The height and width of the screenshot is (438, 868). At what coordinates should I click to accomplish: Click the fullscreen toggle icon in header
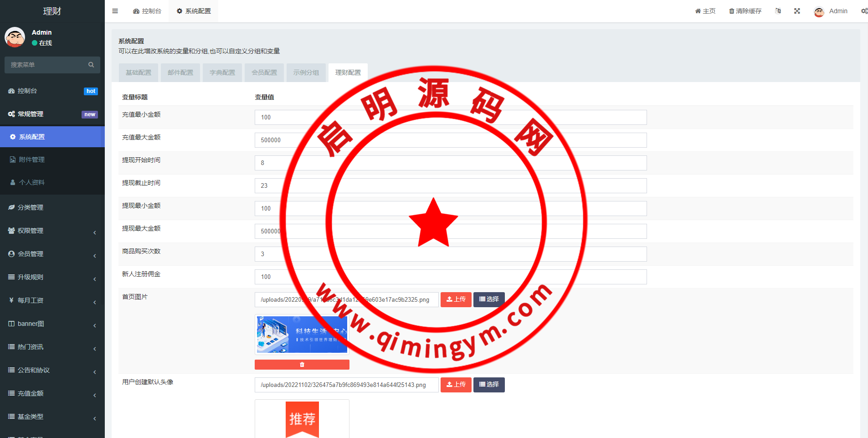pyautogui.click(x=797, y=11)
